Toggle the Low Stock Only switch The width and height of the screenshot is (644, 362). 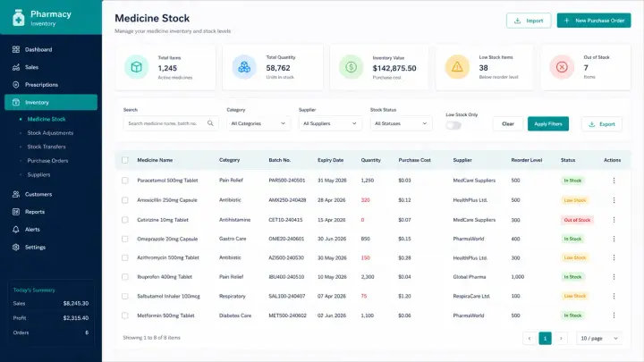pos(453,126)
